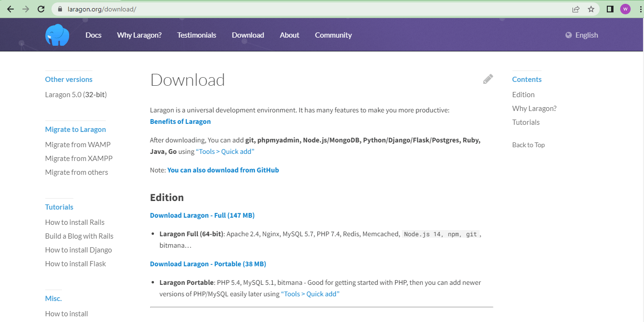Open How to install Rails link

pos(75,222)
